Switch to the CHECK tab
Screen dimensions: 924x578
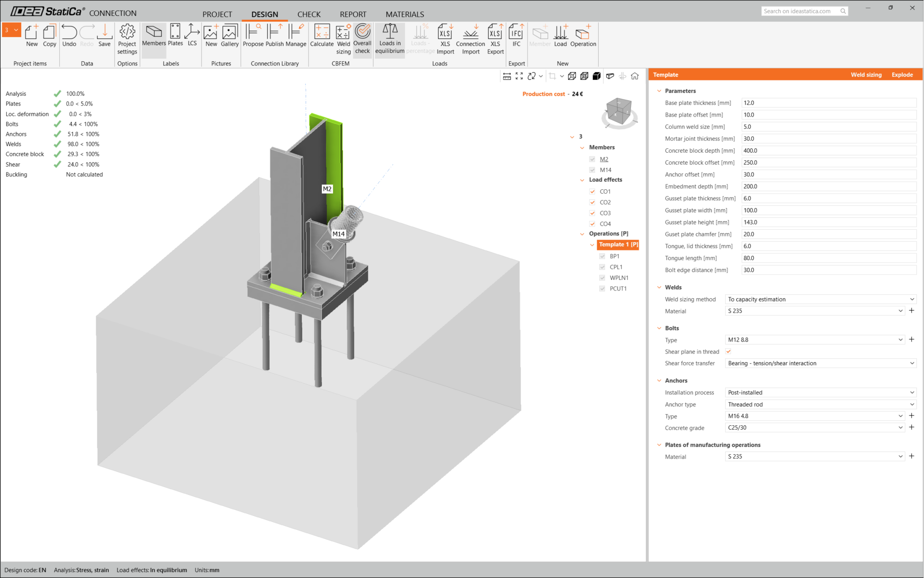[308, 14]
